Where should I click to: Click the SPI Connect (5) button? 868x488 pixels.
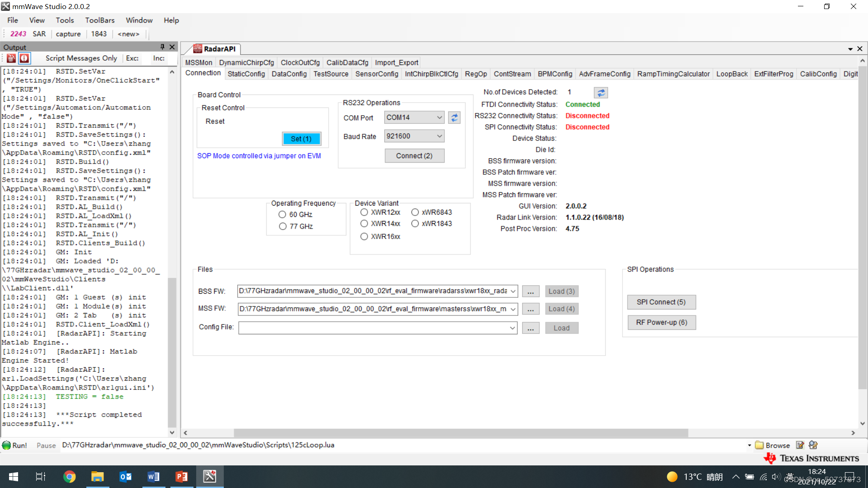(661, 302)
